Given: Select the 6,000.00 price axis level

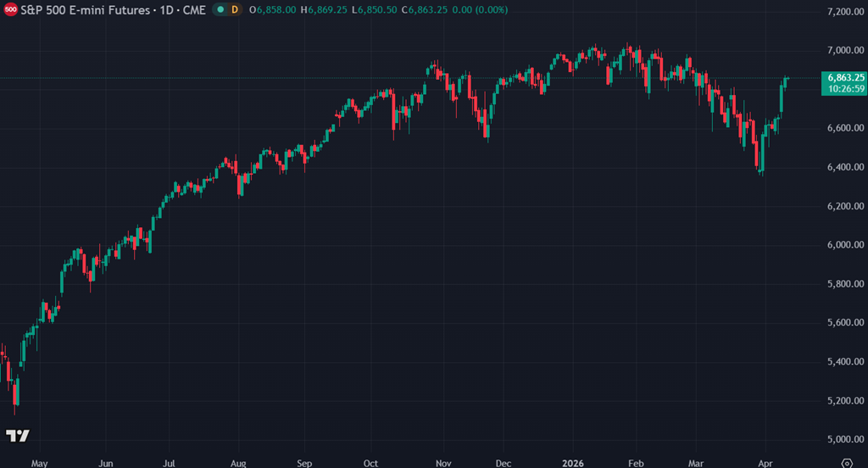Looking at the screenshot, I should [x=843, y=245].
